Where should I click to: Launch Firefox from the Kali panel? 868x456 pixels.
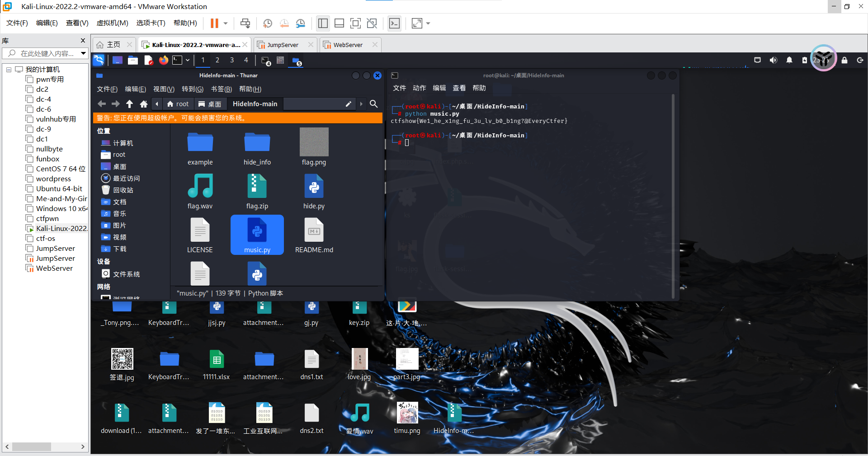tap(163, 60)
